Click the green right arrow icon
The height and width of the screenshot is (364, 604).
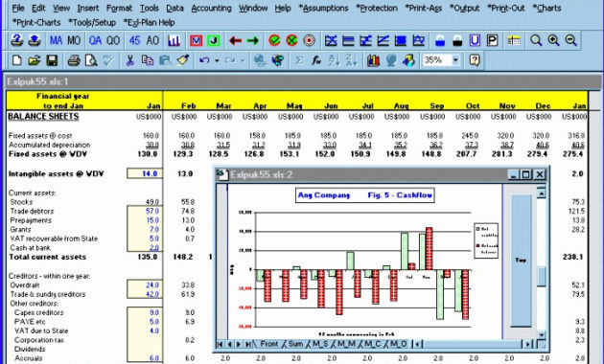253,40
